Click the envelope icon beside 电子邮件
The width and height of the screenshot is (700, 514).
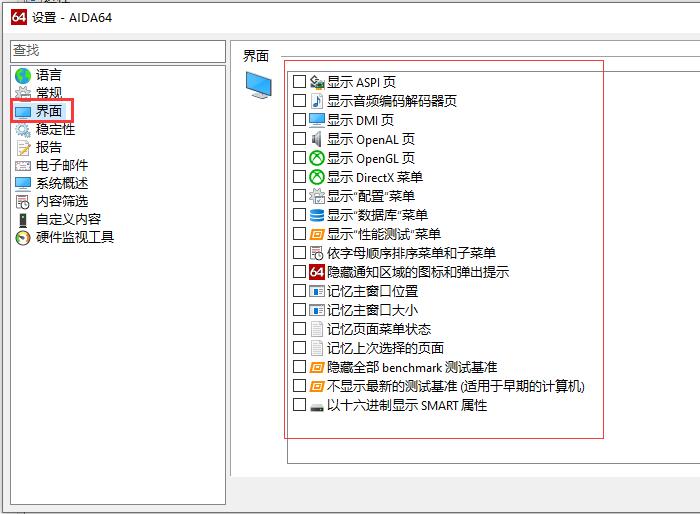(x=23, y=166)
